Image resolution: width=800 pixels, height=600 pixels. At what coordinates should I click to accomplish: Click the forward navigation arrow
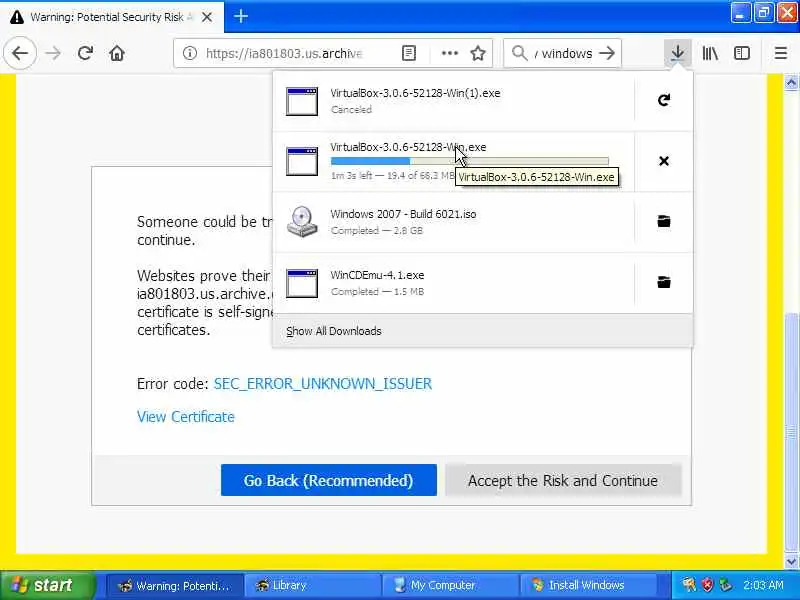53,53
